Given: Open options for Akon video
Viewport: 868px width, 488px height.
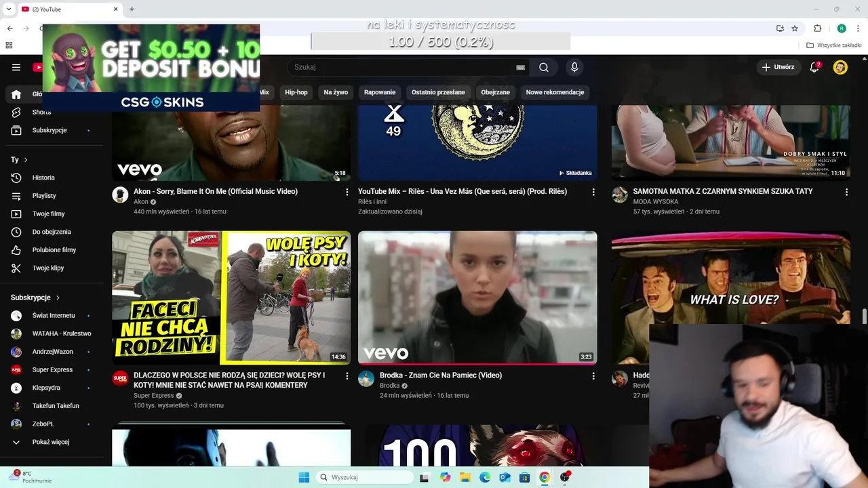Looking at the screenshot, I should point(347,192).
